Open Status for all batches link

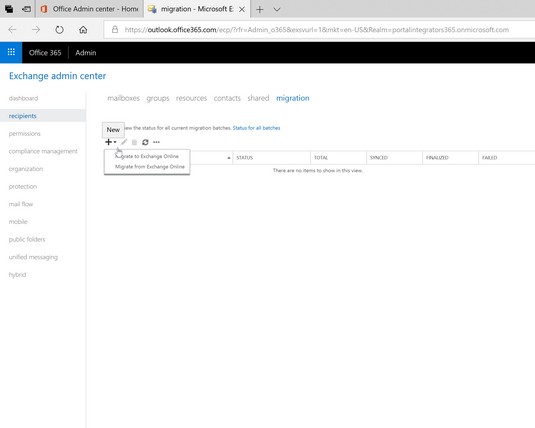point(256,128)
